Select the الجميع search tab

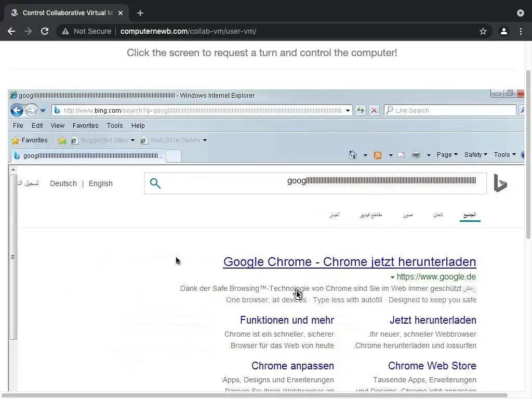click(470, 215)
